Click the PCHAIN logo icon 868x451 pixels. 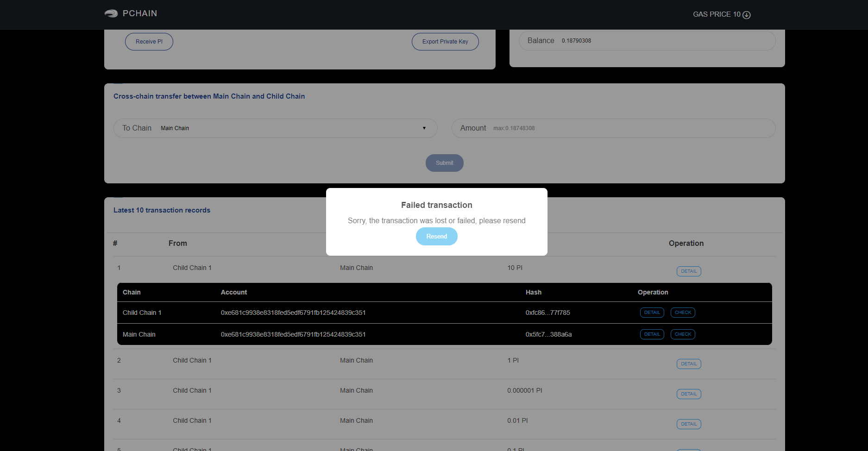[111, 13]
